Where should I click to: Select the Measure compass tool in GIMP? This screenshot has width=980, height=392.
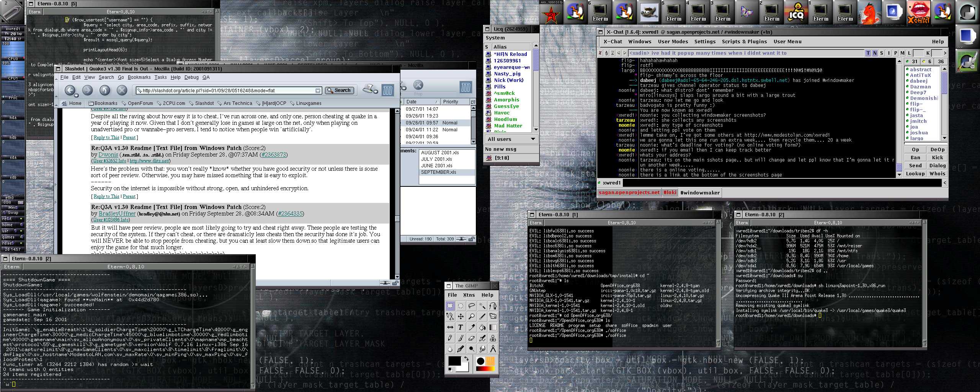[493, 349]
